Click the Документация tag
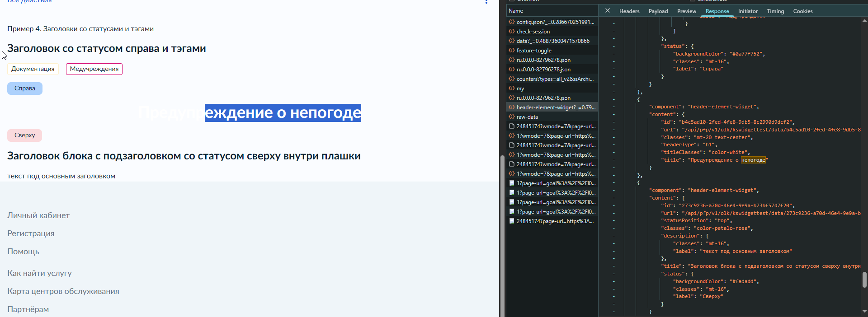868x317 pixels. (x=33, y=69)
